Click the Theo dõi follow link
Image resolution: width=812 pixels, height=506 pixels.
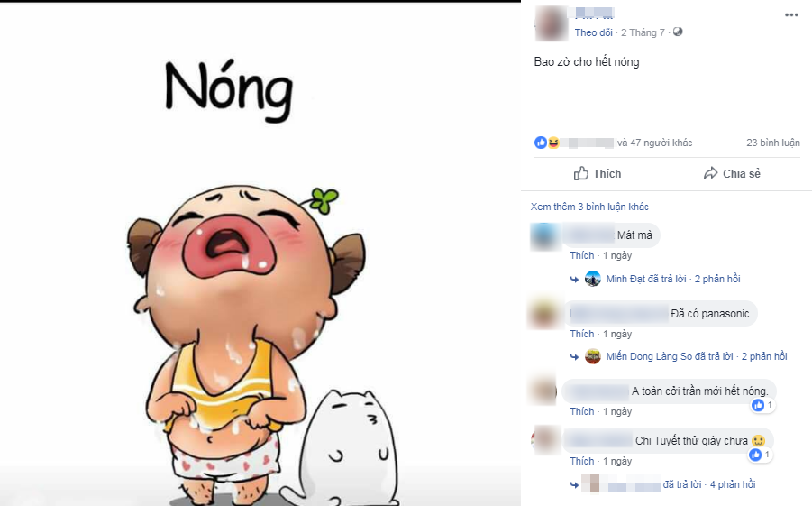[594, 32]
